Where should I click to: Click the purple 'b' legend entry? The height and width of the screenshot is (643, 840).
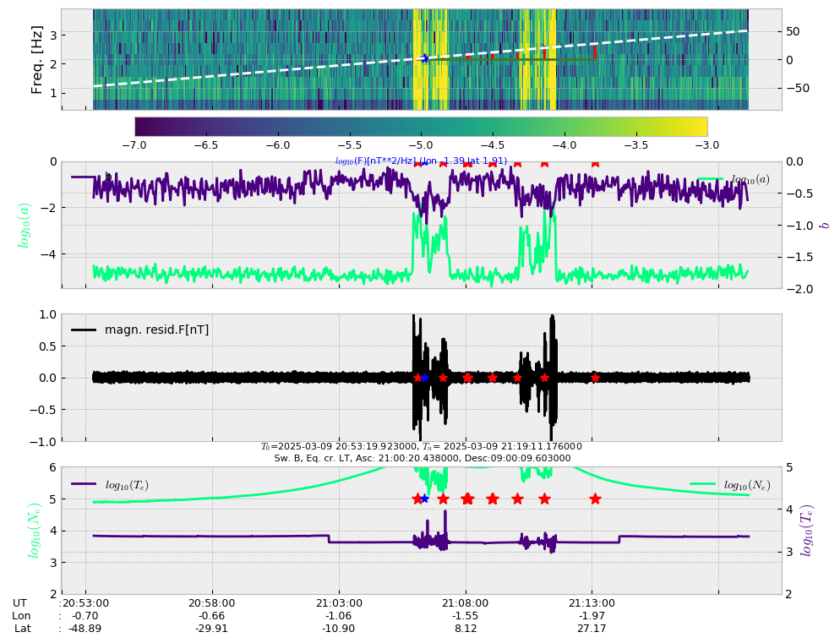[92, 177]
